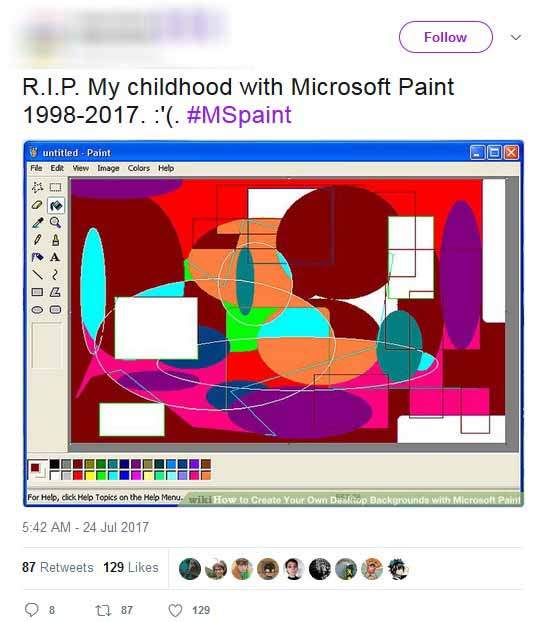Open the #MSpaint hashtag link
553x622 pixels.
coord(239,115)
